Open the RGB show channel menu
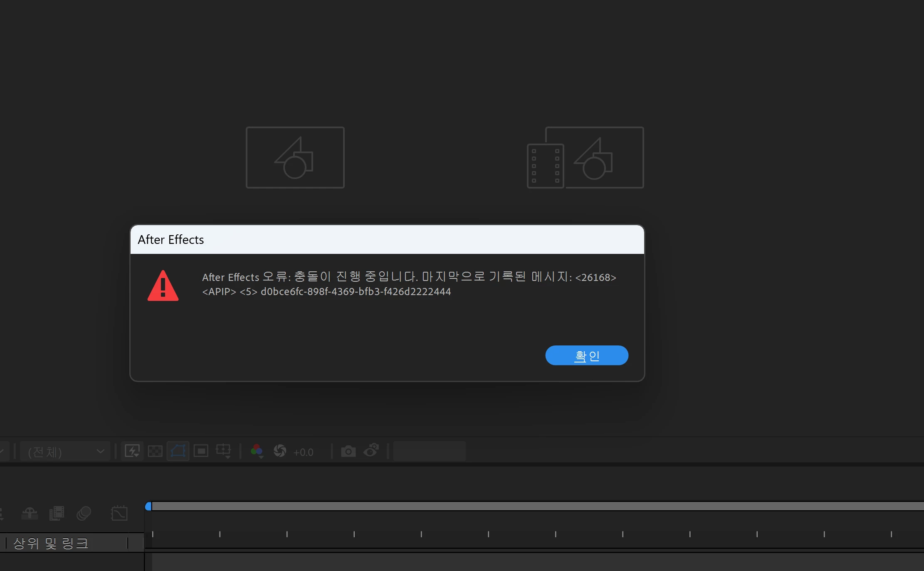The width and height of the screenshot is (924, 571). pos(257,451)
